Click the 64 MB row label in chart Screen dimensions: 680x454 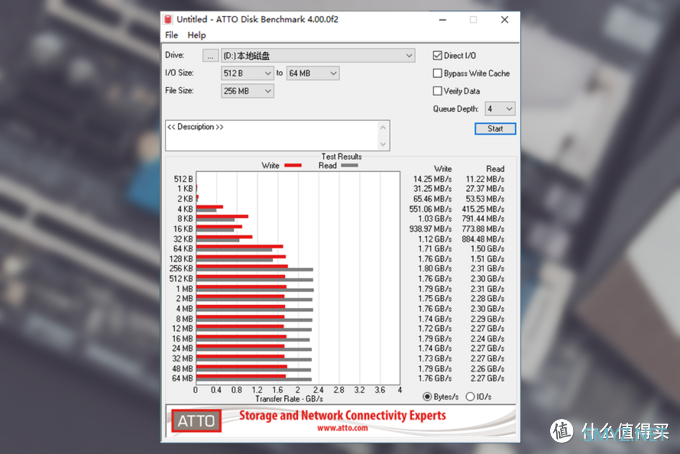pyautogui.click(x=183, y=379)
